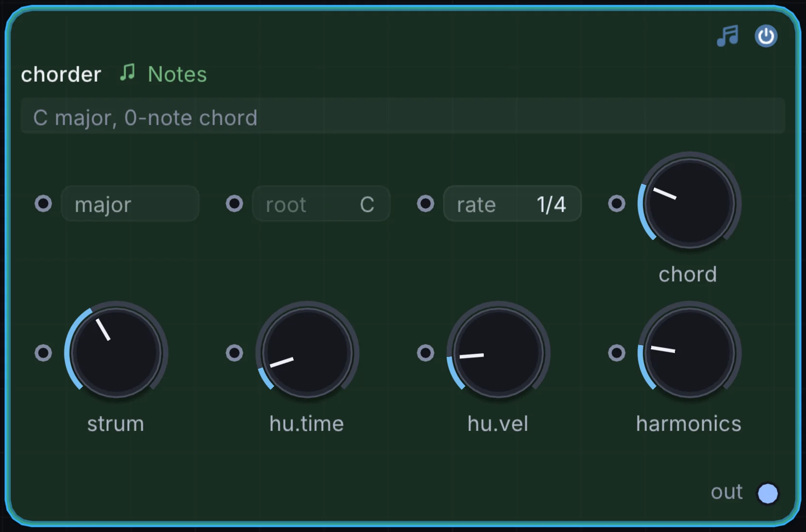Click the modulation port beside hu.time knob
Screen dimensions: 806x532
234,353
